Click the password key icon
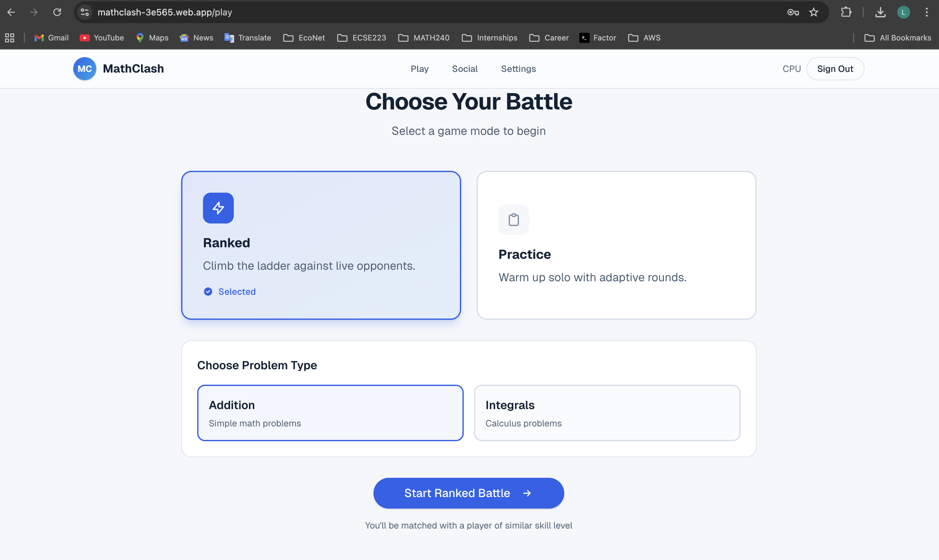 [x=793, y=13]
